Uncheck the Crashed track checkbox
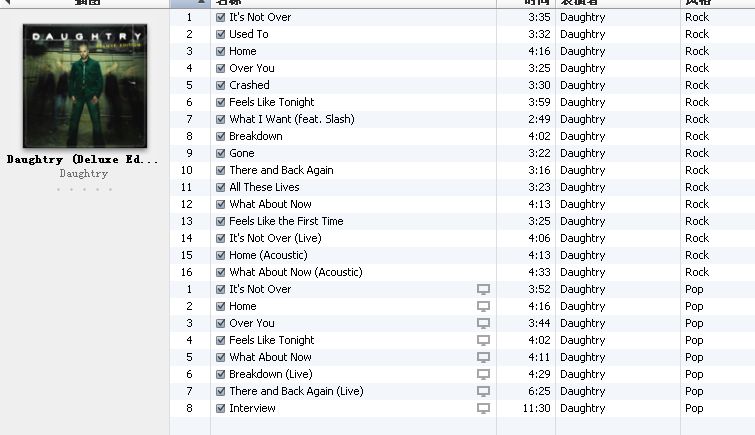 tap(221, 85)
